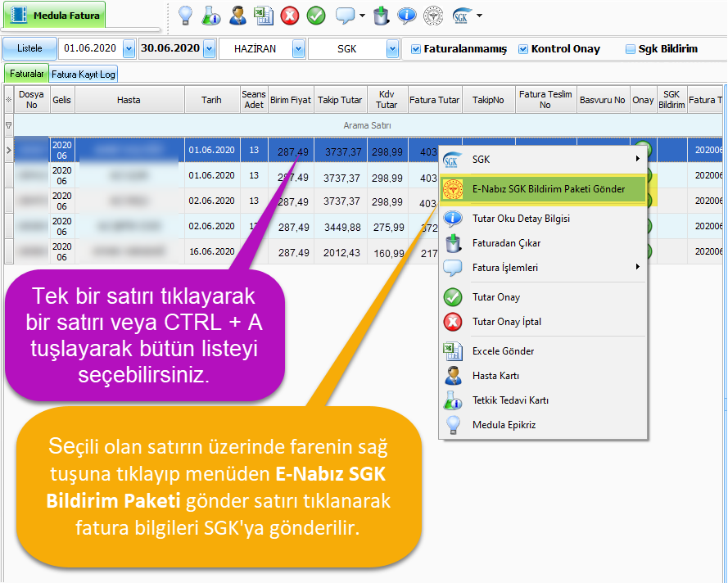Switch to the Fatura Kayıt Log tab
The image size is (728, 583).
83,75
